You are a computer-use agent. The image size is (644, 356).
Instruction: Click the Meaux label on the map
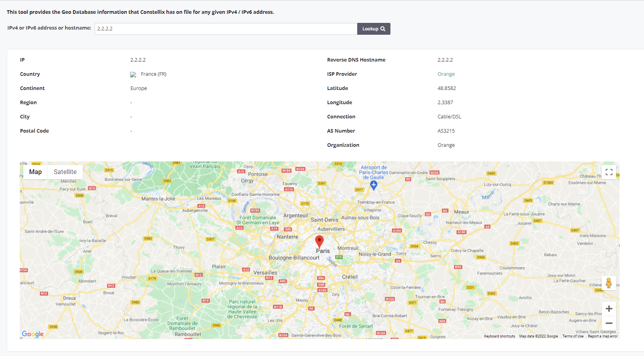[461, 212]
